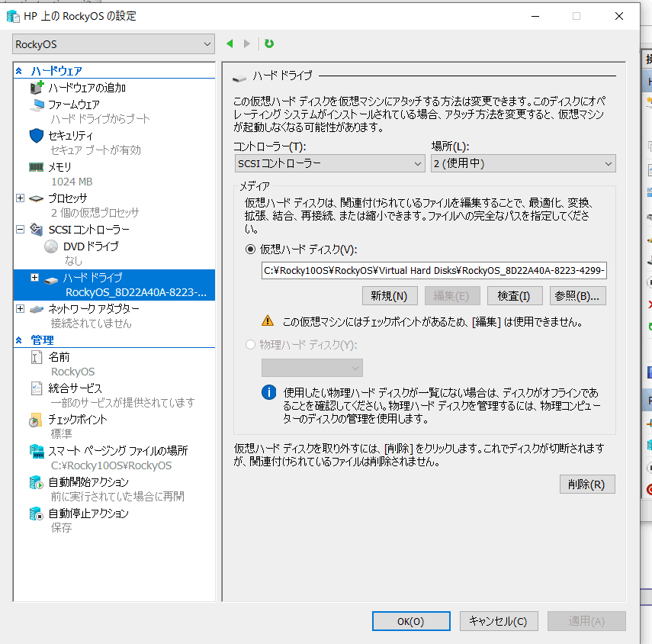Click the ネットワーク アダプター icon
Viewport: 652px width, 644px height.
click(36, 309)
